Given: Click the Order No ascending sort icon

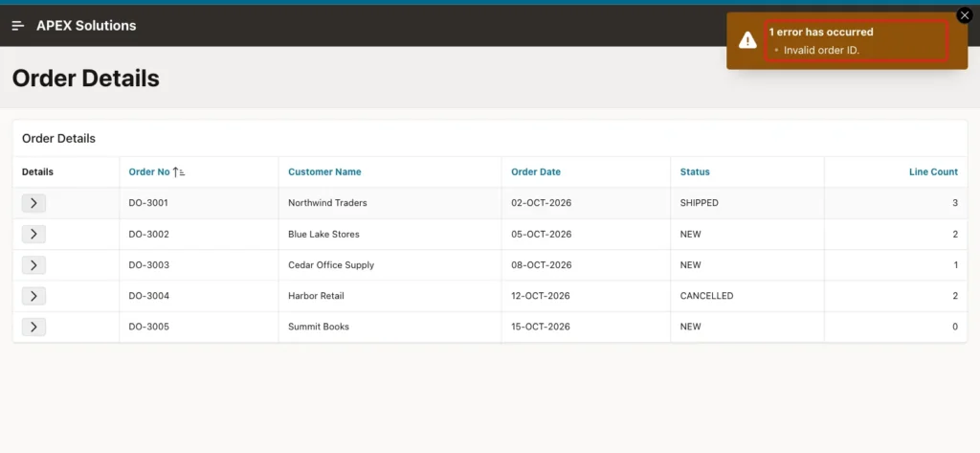Looking at the screenshot, I should click(x=179, y=172).
